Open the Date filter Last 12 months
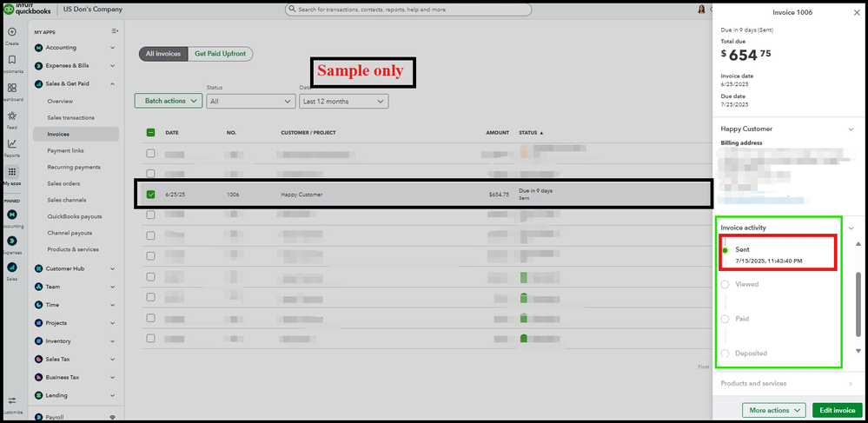The image size is (868, 423). 344,102
